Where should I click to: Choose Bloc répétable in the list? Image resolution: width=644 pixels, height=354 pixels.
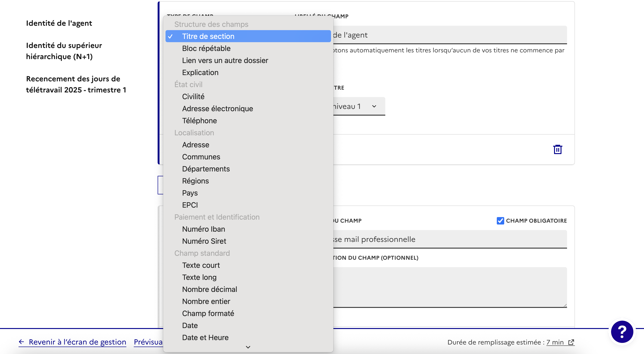[x=206, y=48]
